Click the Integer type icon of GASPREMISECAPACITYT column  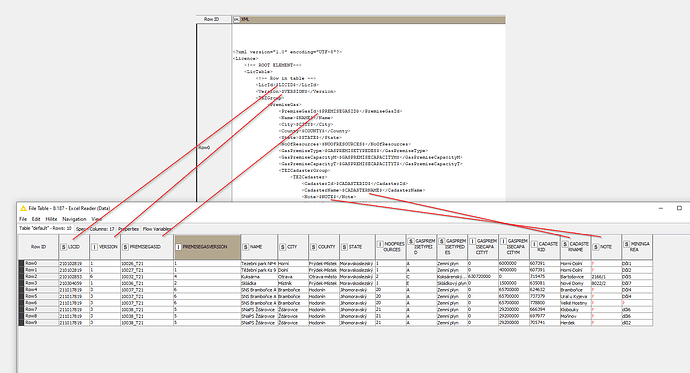pyautogui.click(x=473, y=241)
